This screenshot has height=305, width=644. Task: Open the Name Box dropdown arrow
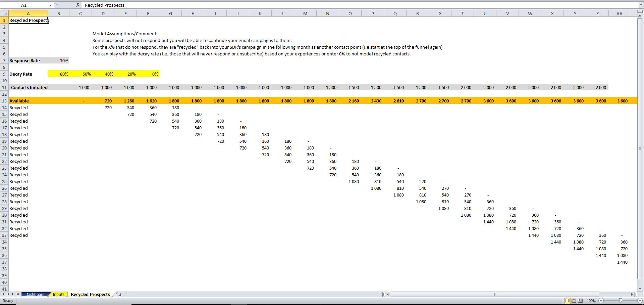coord(51,5)
